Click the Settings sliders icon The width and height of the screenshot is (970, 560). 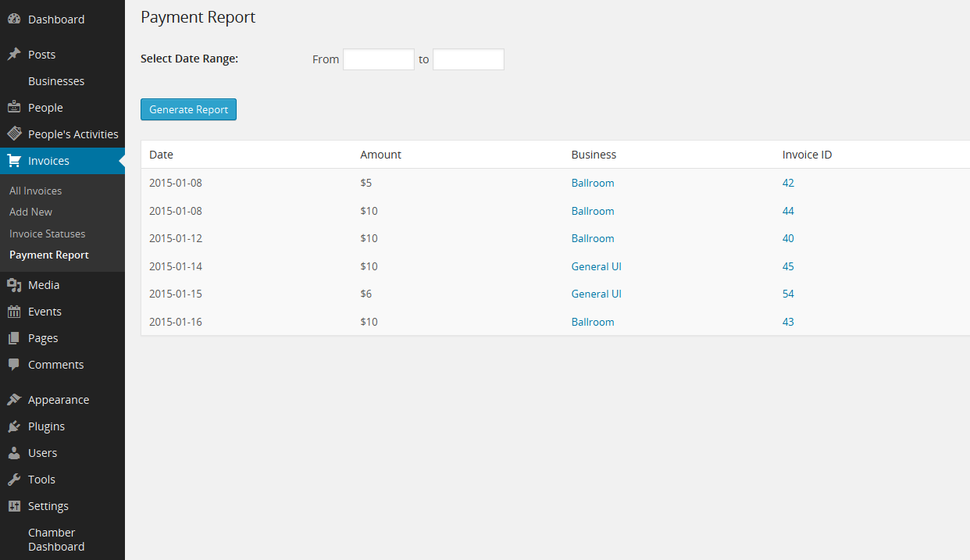coord(14,506)
